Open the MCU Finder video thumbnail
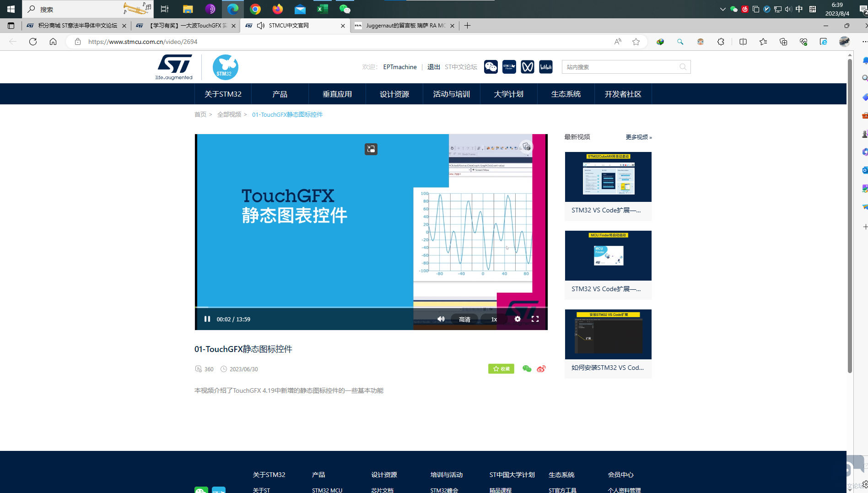This screenshot has height=493, width=868. tap(608, 255)
